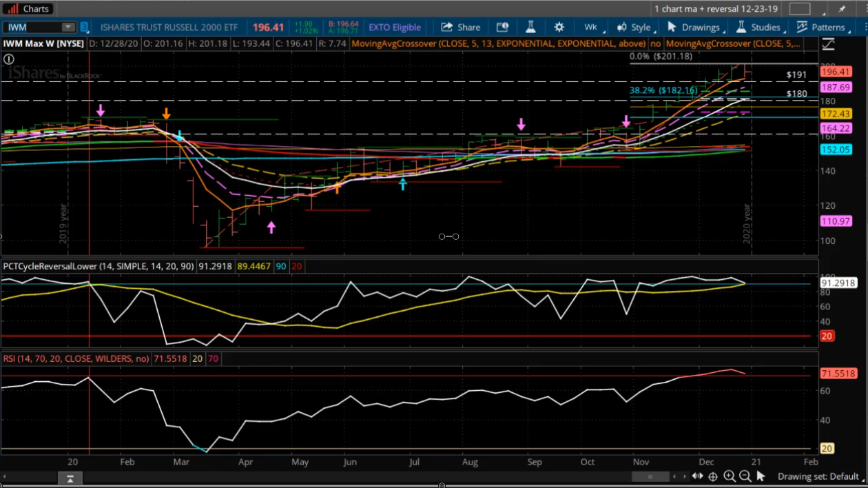Image resolution: width=868 pixels, height=488 pixels.
Task: Expand the time axis collapse arrow
Action: [x=71, y=477]
